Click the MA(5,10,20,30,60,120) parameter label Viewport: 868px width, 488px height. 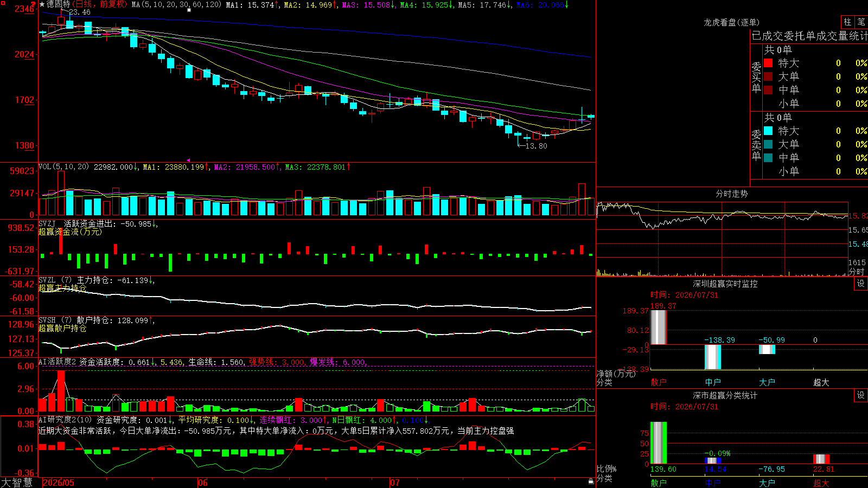coord(176,4)
